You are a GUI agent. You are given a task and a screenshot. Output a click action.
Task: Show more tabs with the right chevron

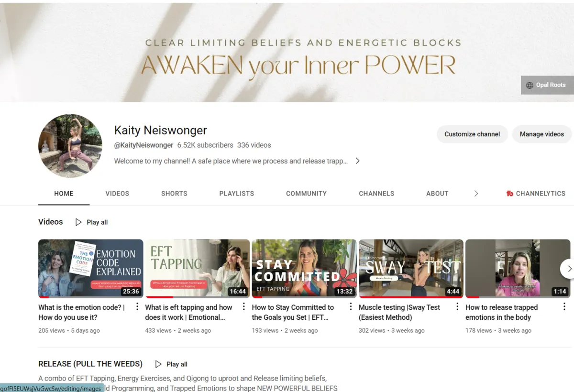476,194
